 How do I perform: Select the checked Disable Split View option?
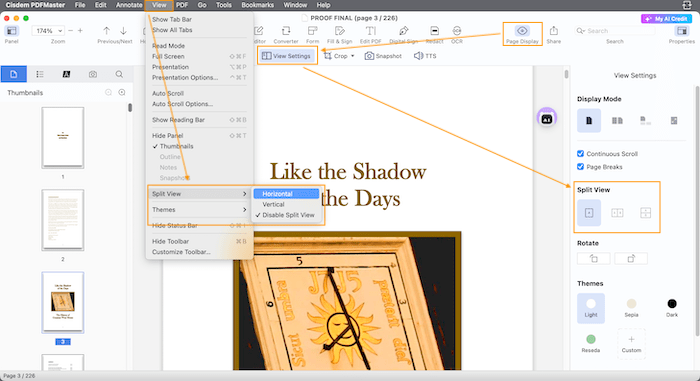(x=287, y=215)
